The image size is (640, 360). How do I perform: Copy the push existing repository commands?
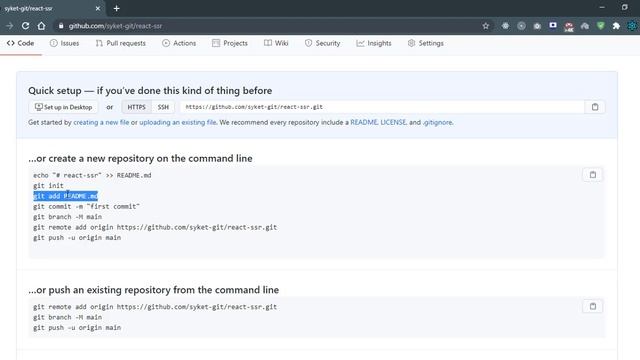pyautogui.click(x=593, y=306)
